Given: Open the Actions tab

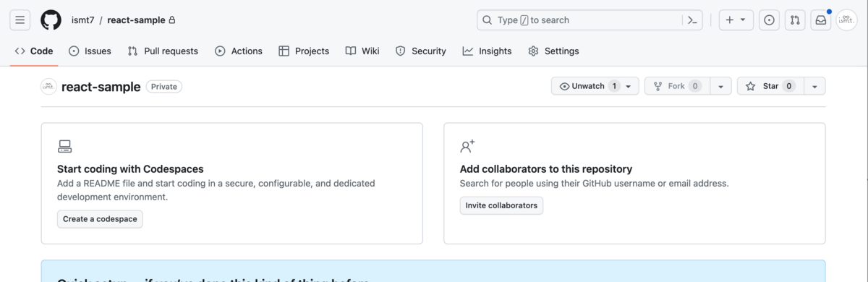Looking at the screenshot, I should 239,51.
